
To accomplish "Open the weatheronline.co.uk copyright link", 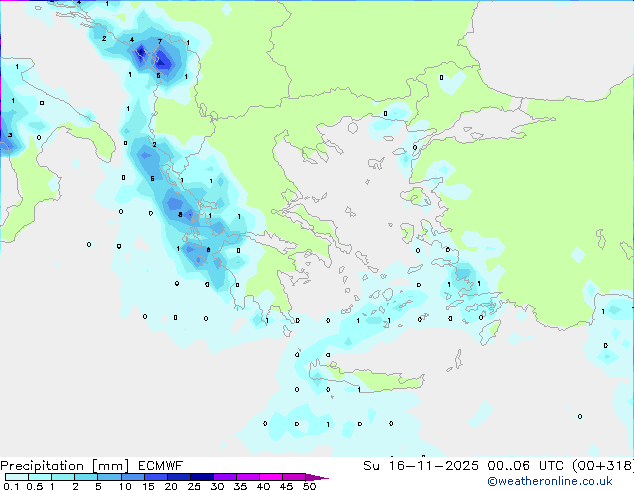I will coord(550,481).
